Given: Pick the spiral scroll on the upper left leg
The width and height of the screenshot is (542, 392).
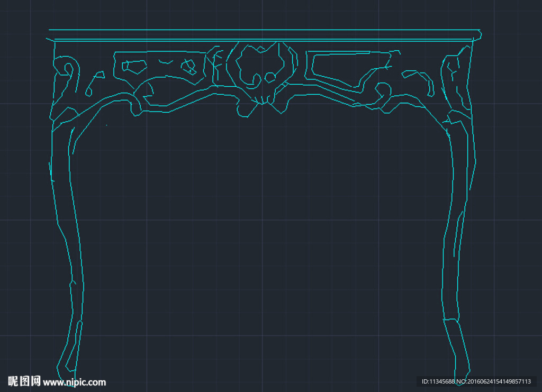Looking at the screenshot, I should [x=69, y=69].
